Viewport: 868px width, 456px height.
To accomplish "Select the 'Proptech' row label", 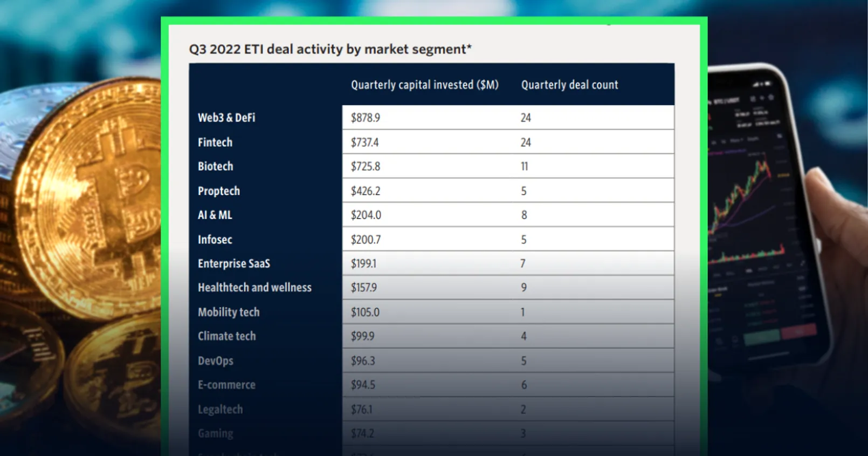I will pyautogui.click(x=219, y=191).
